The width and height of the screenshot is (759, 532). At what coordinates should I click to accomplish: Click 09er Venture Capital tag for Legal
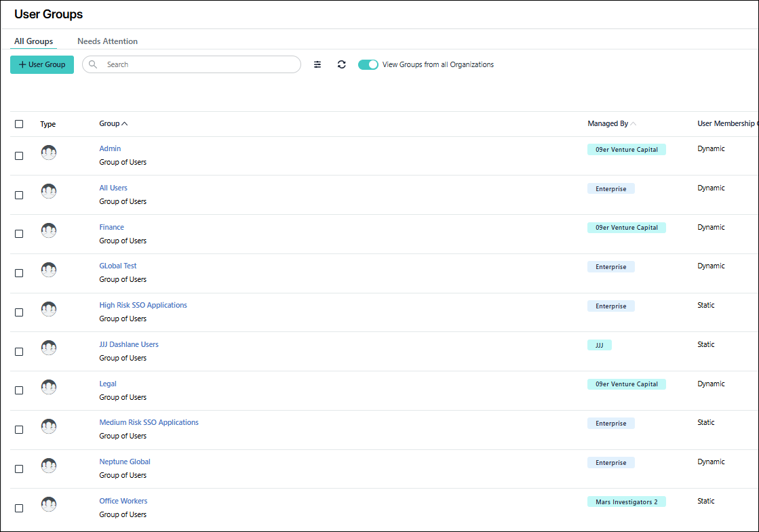click(x=626, y=384)
